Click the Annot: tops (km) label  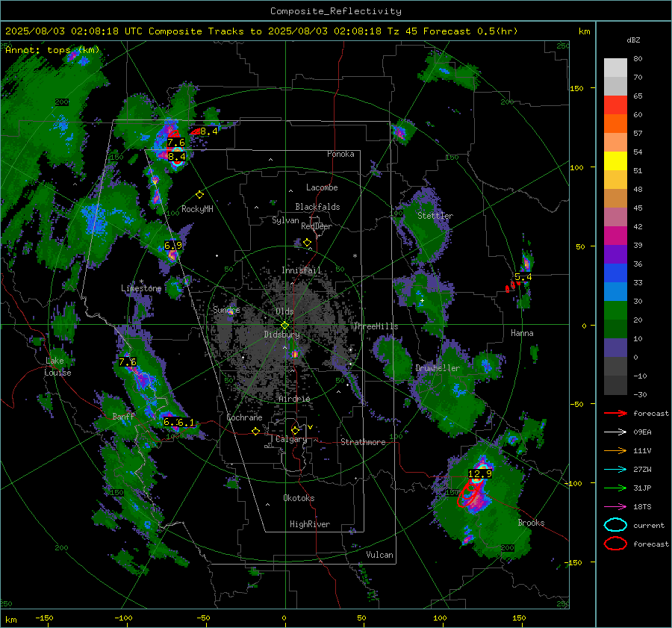[x=52, y=50]
